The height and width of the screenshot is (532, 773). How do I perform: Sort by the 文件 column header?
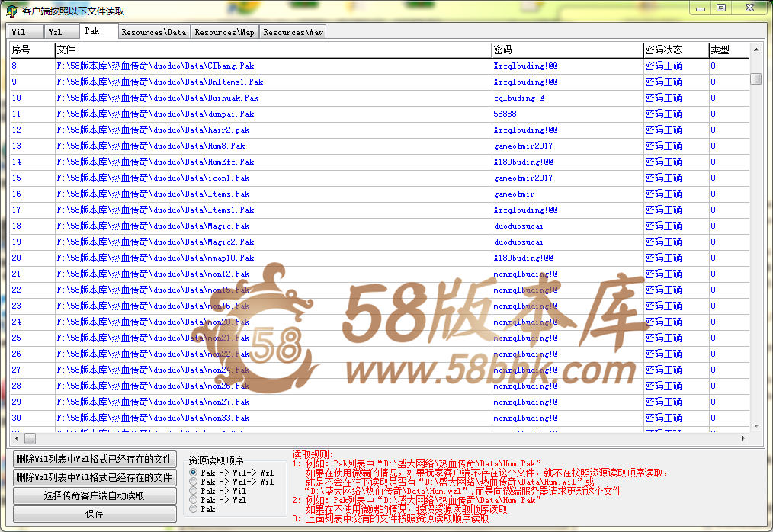pos(273,50)
